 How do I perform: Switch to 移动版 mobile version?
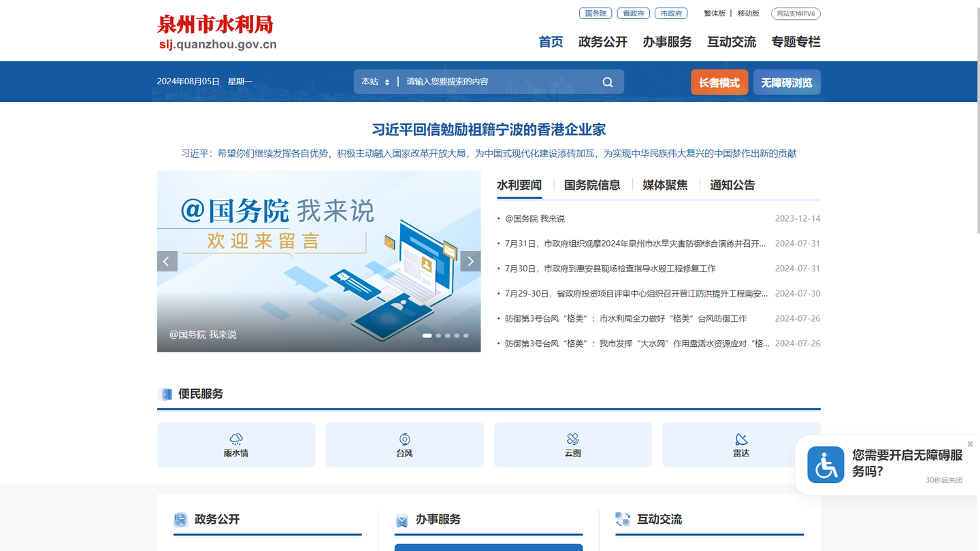coord(749,14)
